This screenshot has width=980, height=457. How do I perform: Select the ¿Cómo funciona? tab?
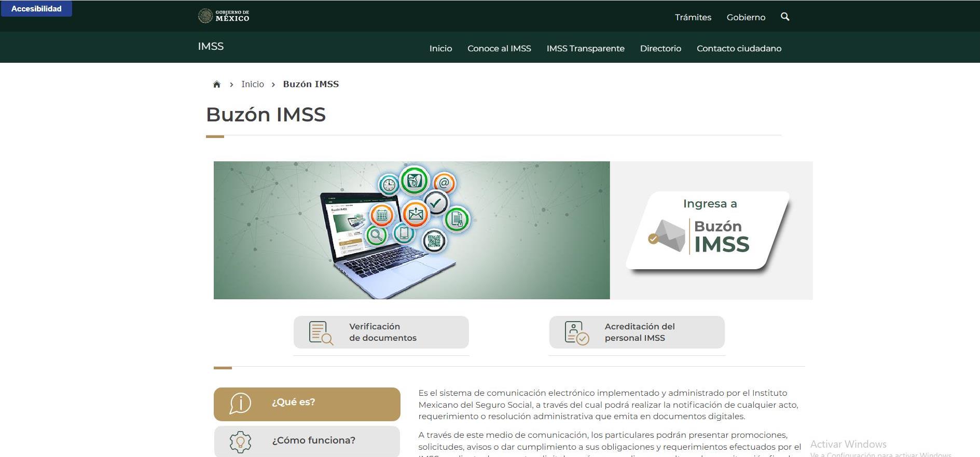click(x=307, y=441)
